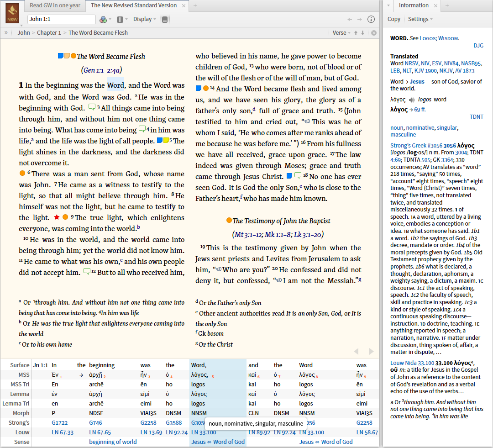Click The Word Became Flesh breadcrumb
The image size is (493, 448).
tap(98, 33)
